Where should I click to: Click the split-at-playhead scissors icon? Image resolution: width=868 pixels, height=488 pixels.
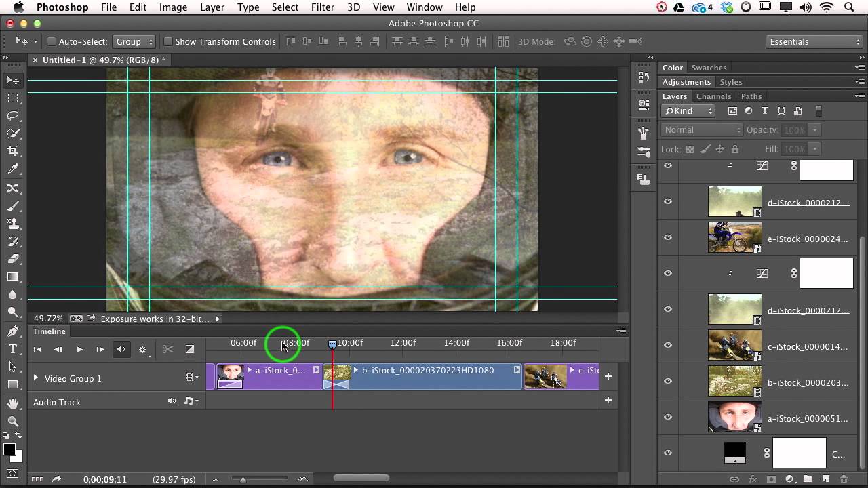(167, 349)
